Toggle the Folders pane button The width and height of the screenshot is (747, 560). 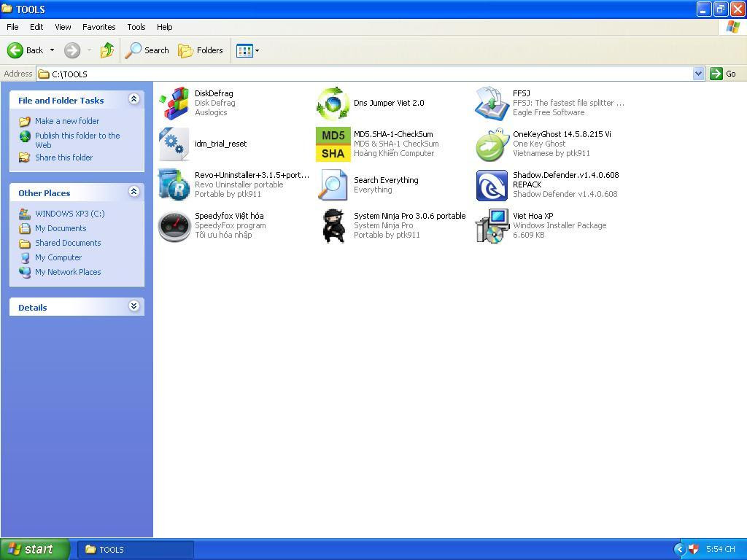pos(200,50)
